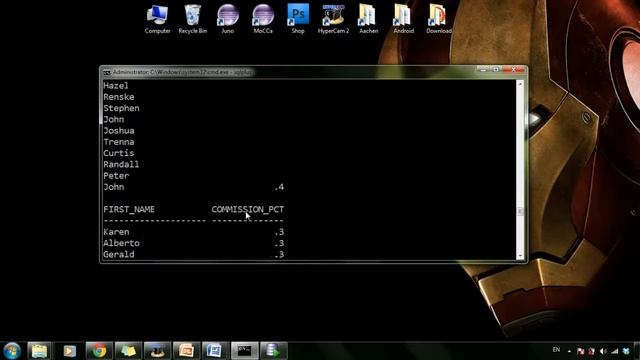Image resolution: width=640 pixels, height=360 pixels.
Task: Open Windows Explorer from taskbar
Action: (40, 351)
